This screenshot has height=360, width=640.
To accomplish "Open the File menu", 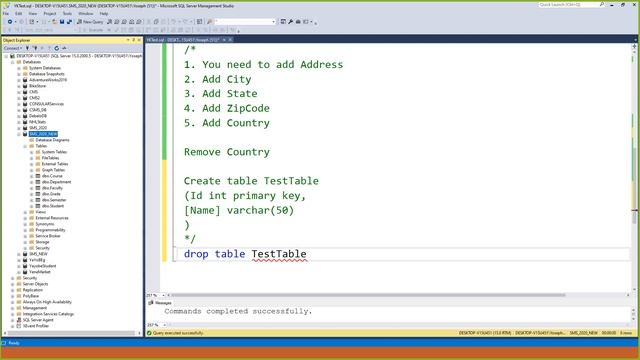I will 6,13.
